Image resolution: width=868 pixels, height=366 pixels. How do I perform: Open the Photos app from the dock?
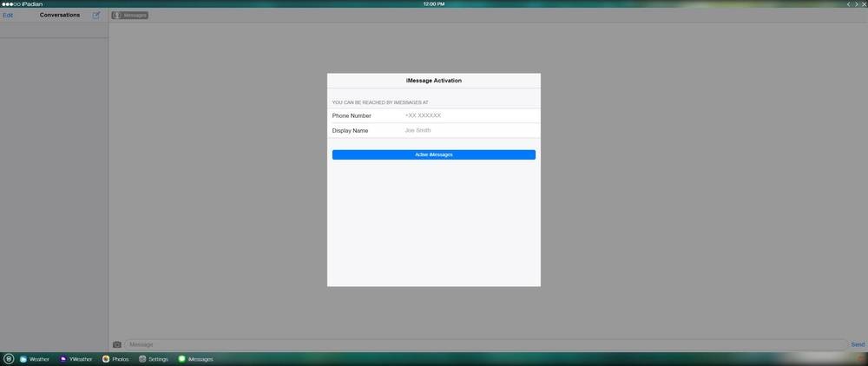(x=115, y=359)
